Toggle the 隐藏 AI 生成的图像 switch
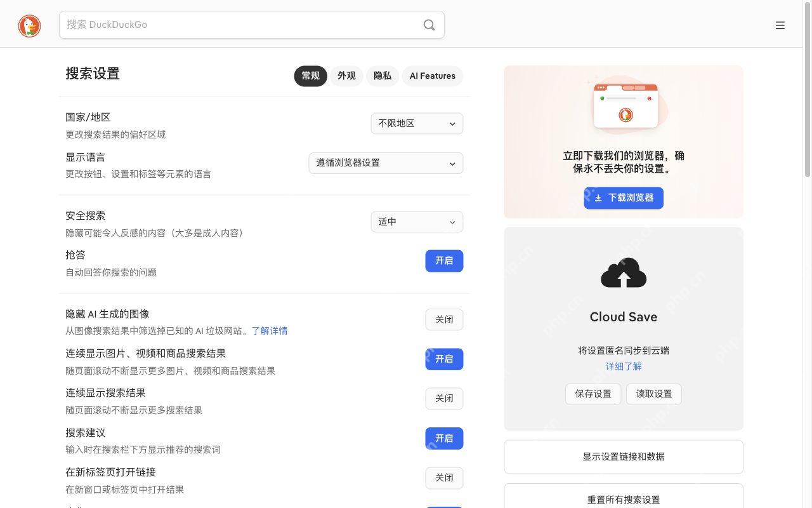The image size is (812, 508). [444, 320]
